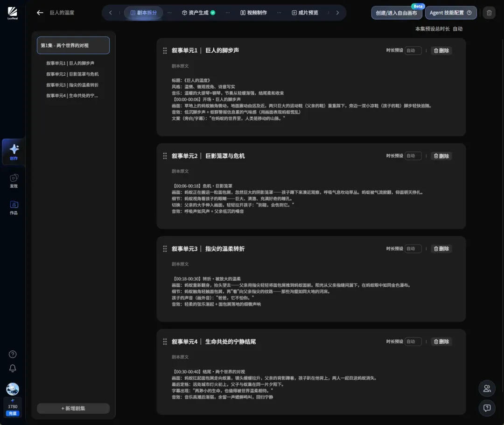Click the help question mark icon in sidebar
This screenshot has height=425, width=504.
13,354
